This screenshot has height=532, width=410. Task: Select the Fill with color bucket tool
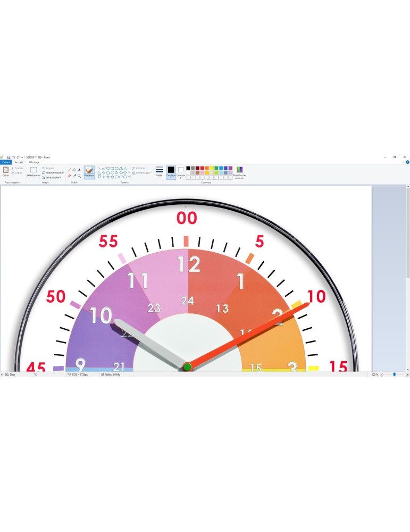pos(74,170)
